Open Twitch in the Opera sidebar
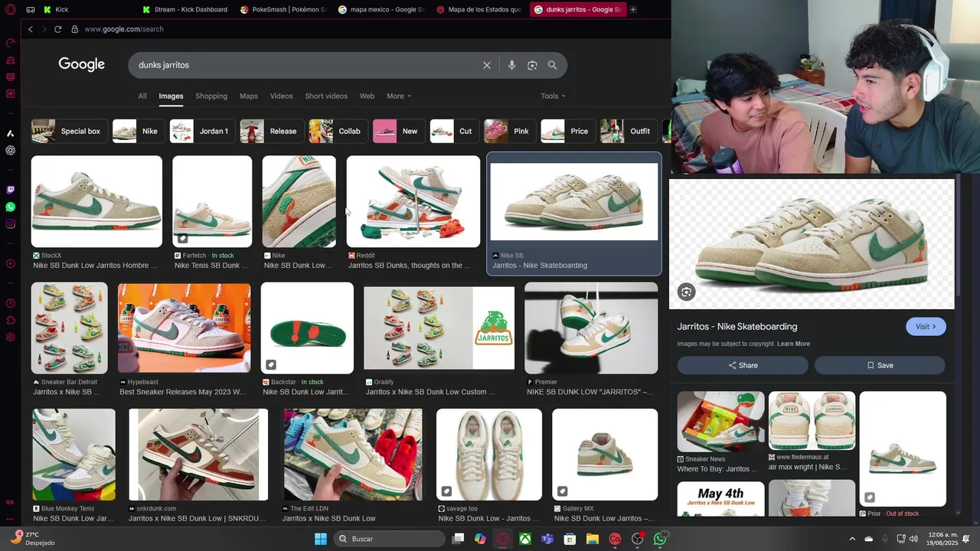This screenshot has width=980, height=551. [10, 190]
